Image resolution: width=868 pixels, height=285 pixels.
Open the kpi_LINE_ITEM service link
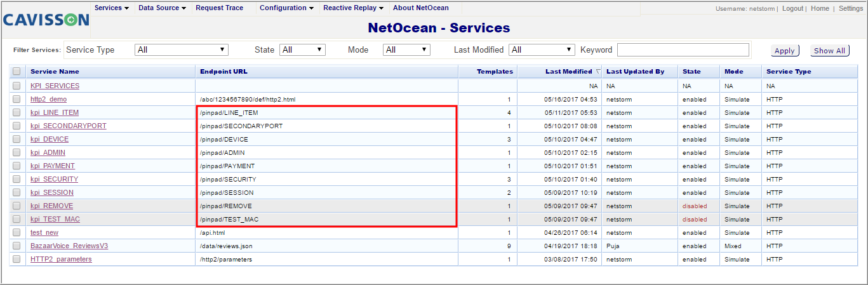pyautogui.click(x=55, y=113)
